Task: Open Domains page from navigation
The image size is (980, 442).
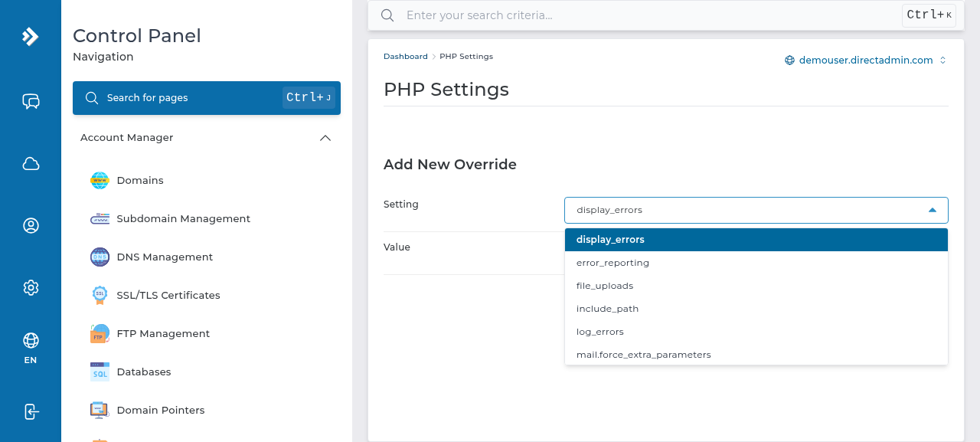Action: point(140,181)
